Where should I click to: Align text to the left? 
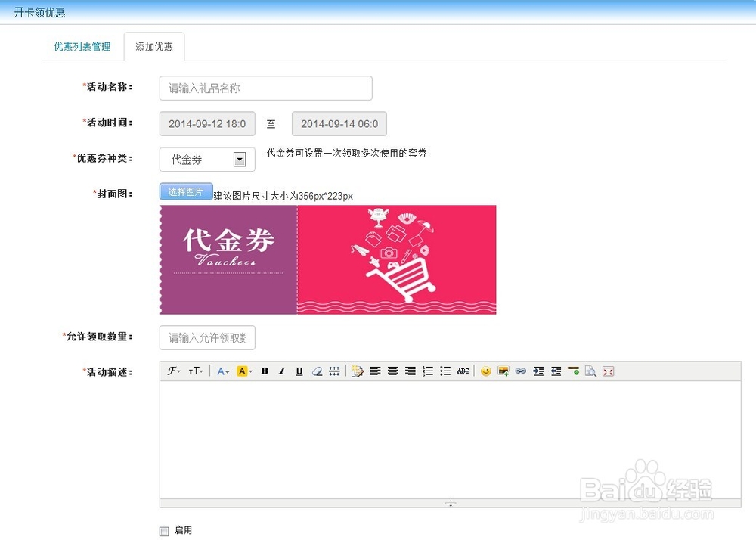coord(375,371)
